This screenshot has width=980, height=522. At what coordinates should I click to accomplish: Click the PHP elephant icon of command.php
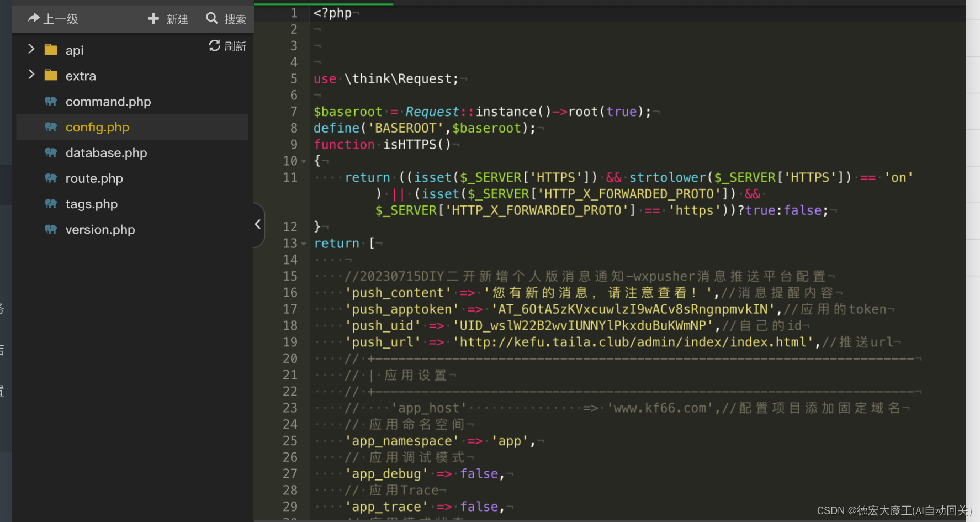tap(51, 101)
